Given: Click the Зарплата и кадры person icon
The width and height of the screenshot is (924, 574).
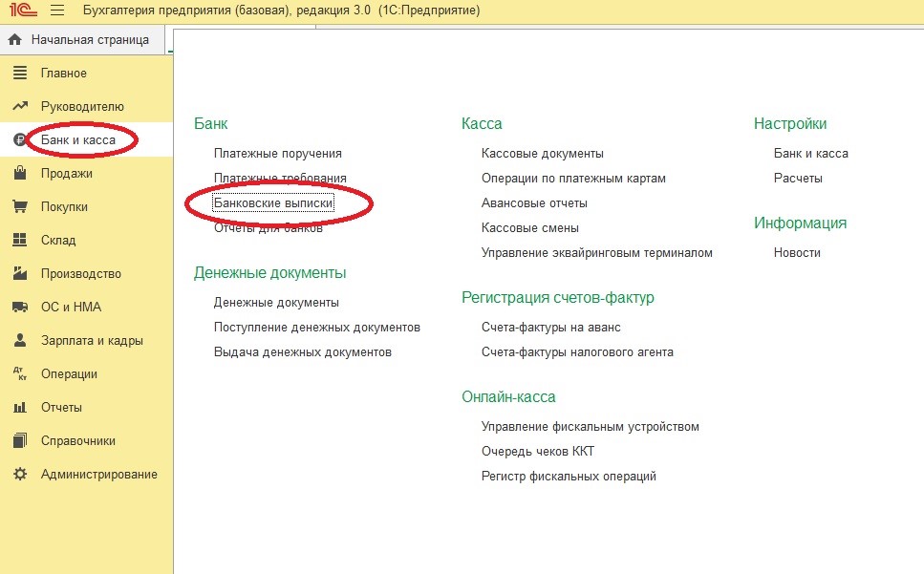Looking at the screenshot, I should point(20,340).
